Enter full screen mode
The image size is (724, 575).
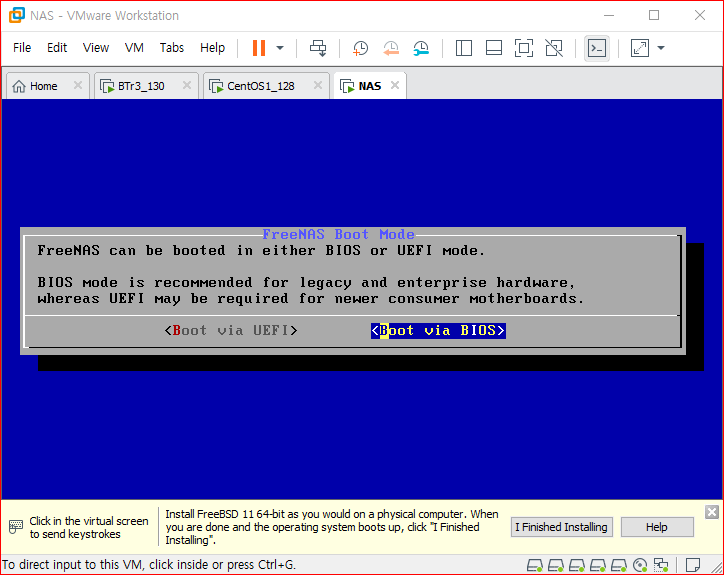(524, 48)
